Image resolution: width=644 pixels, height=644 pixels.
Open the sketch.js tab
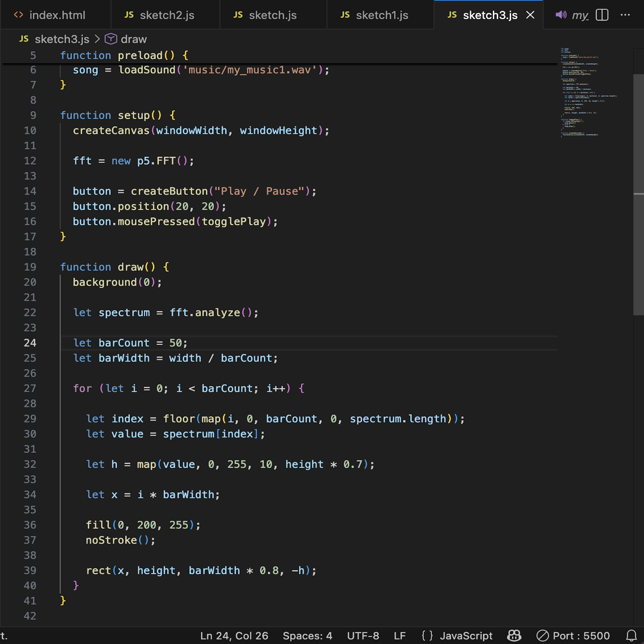coord(273,15)
